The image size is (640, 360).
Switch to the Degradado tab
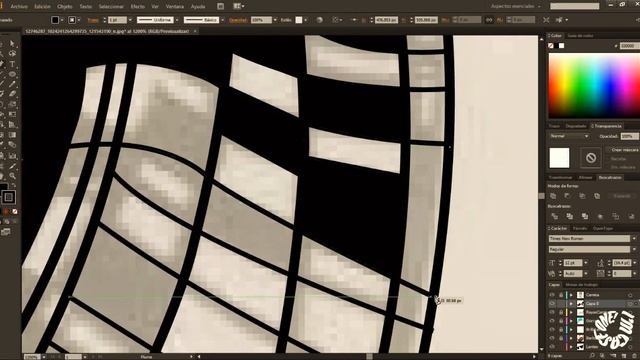(576, 126)
